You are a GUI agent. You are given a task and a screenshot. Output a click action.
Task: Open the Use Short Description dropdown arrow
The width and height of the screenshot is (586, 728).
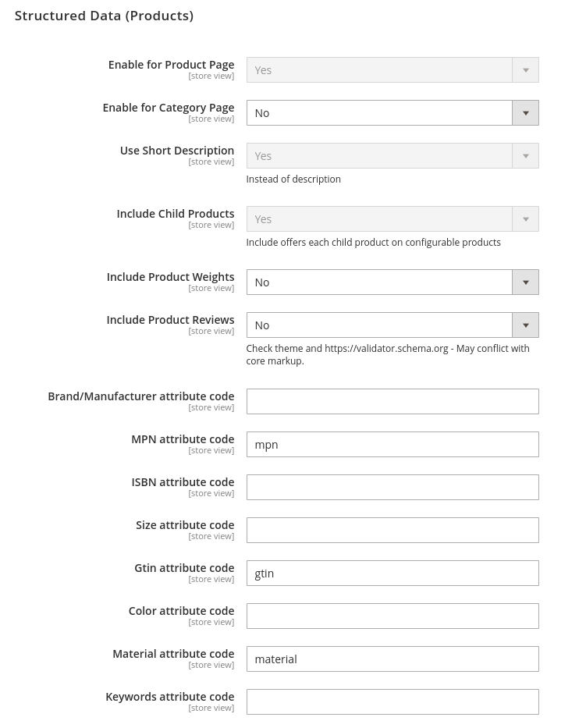click(525, 155)
